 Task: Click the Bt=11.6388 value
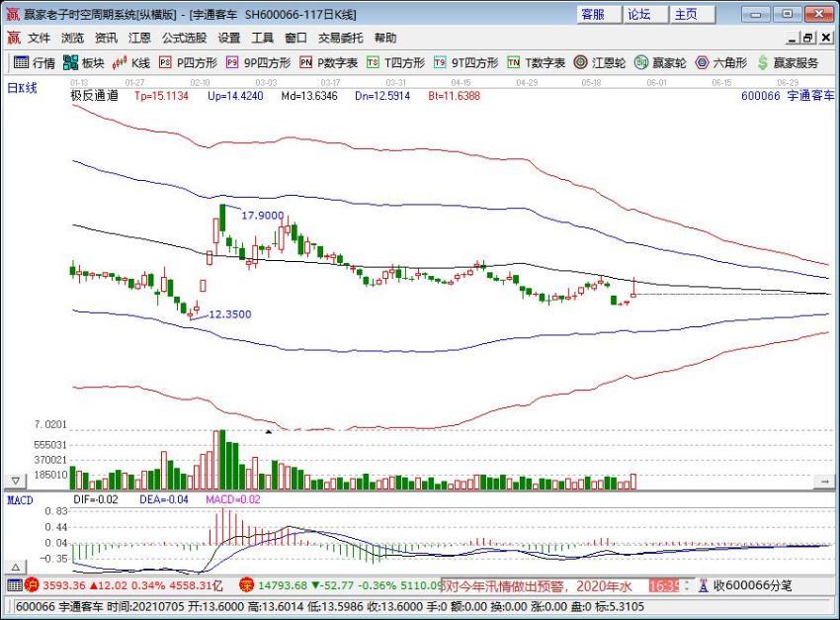pyautogui.click(x=455, y=96)
